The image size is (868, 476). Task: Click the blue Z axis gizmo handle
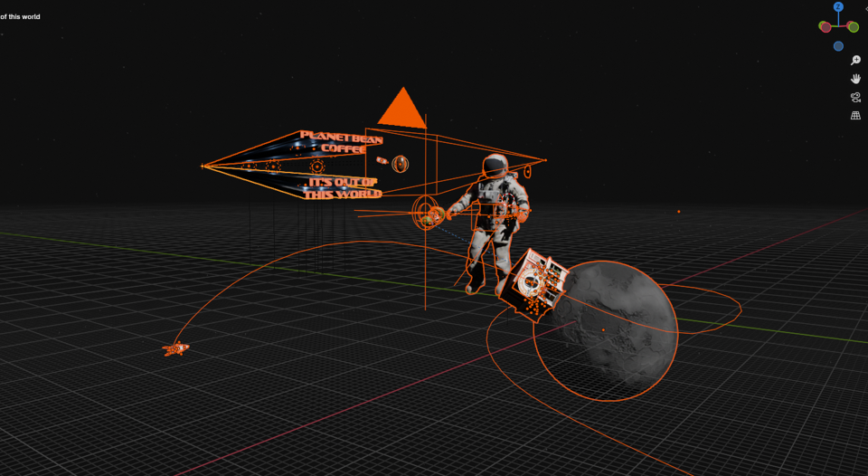[839, 7]
